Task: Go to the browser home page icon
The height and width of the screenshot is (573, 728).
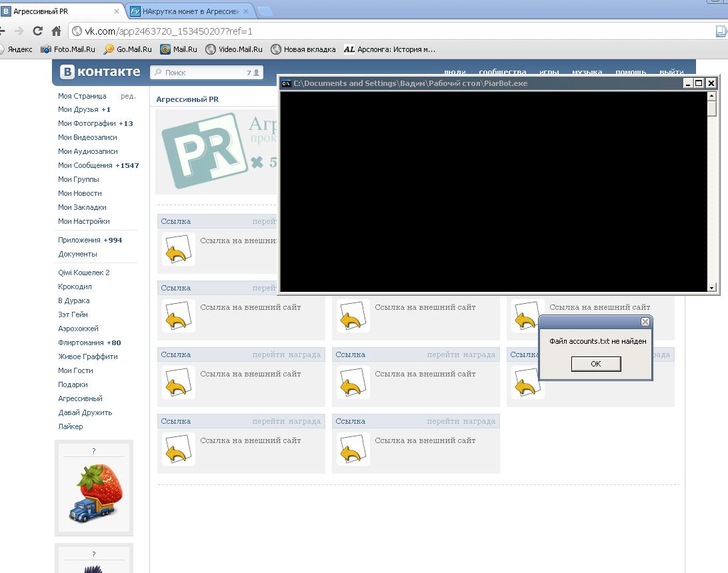Action: click(56, 31)
